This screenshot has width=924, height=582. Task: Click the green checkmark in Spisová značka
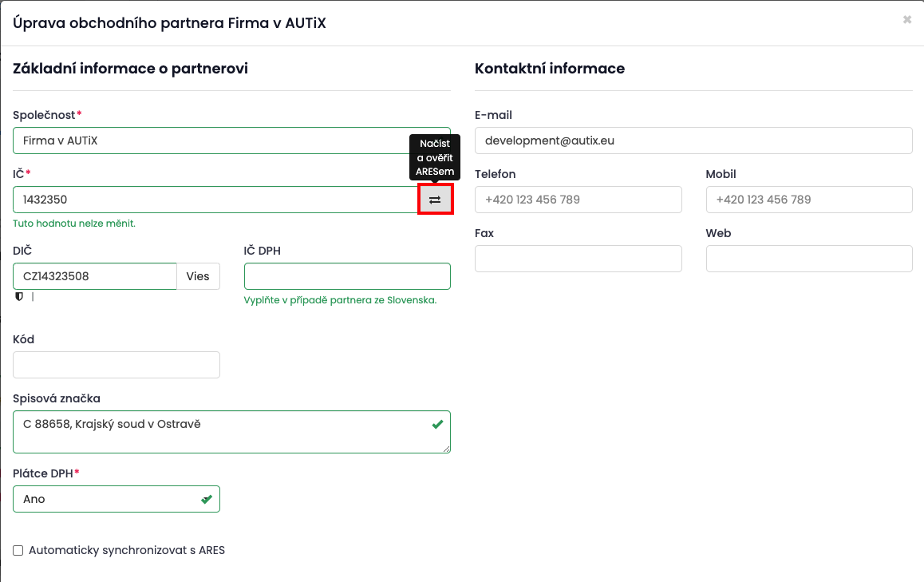(x=437, y=425)
